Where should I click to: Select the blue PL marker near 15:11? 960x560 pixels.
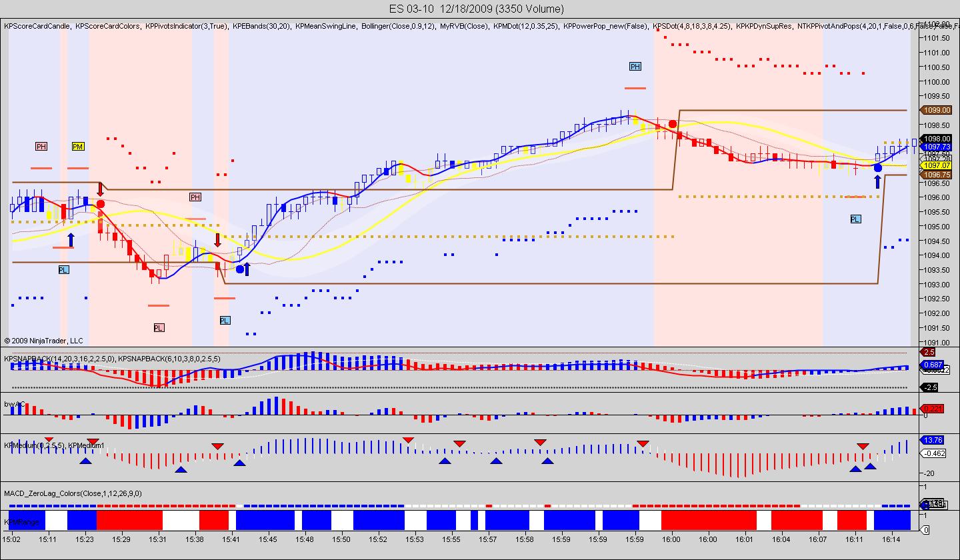click(x=63, y=270)
